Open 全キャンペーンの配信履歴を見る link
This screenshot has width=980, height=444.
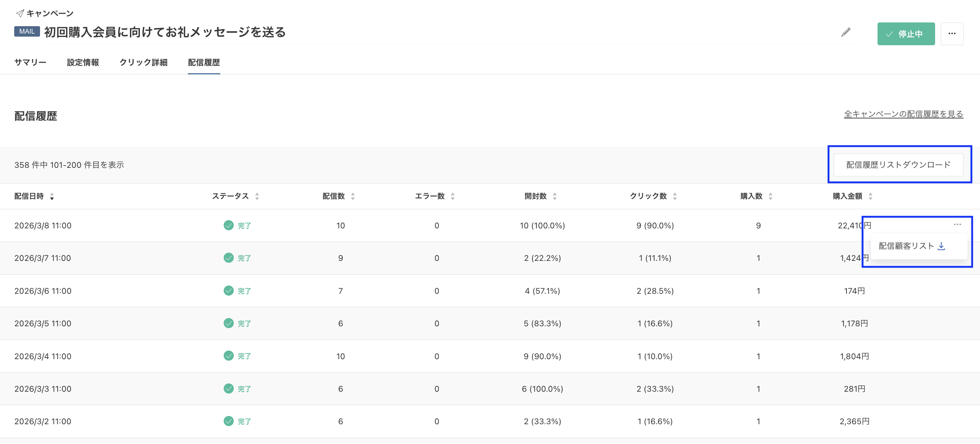point(903,114)
